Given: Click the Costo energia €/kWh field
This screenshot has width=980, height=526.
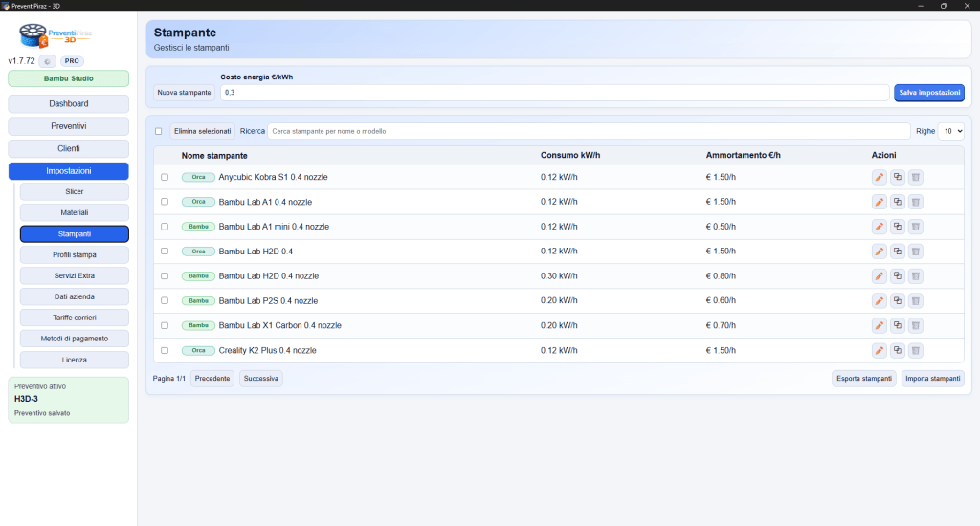Looking at the screenshot, I should pos(554,93).
